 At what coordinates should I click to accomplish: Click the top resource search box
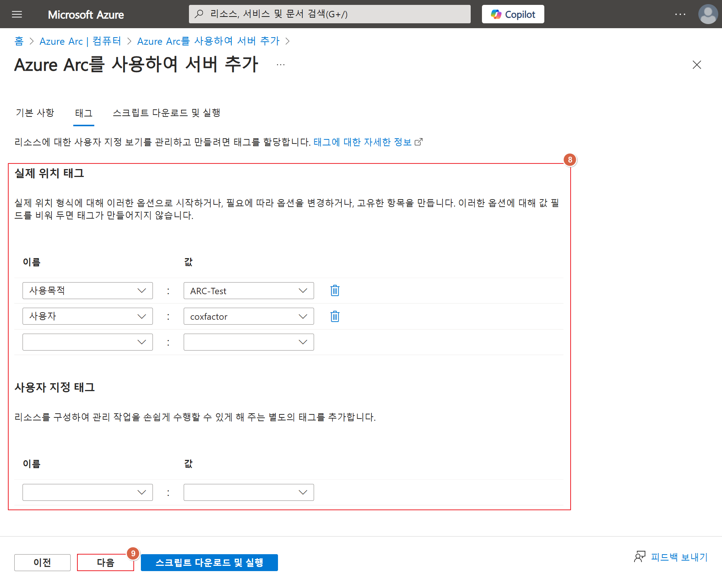tap(329, 14)
